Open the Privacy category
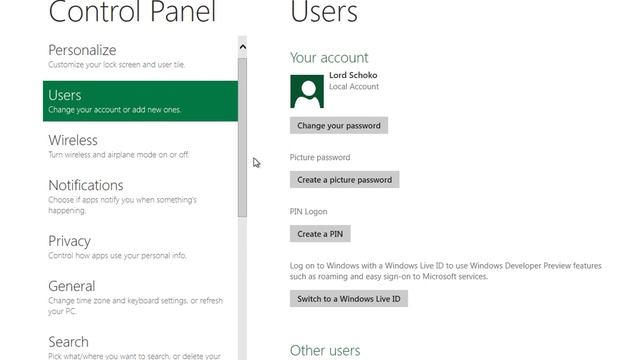The height and width of the screenshot is (360, 640). [140, 247]
